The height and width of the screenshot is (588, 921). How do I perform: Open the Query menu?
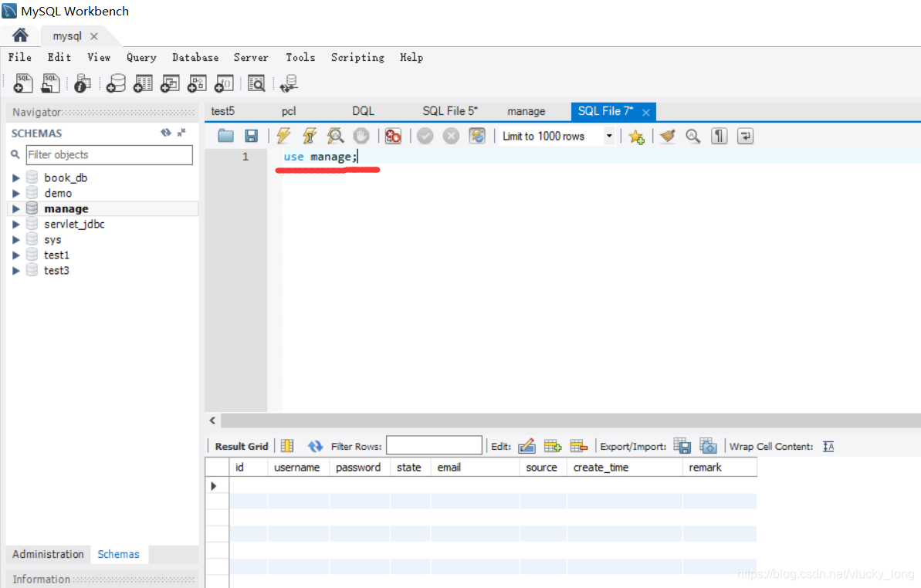pos(141,57)
